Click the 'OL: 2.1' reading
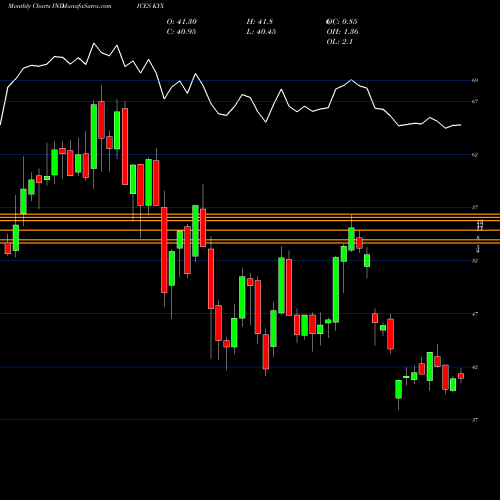This screenshot has width=500, height=500. click(x=340, y=42)
